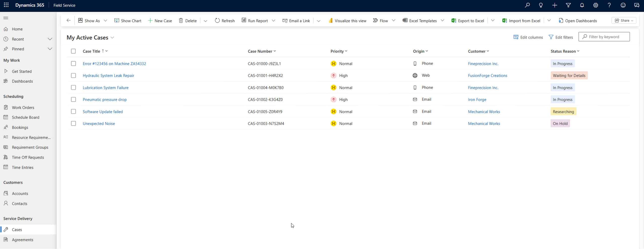The width and height of the screenshot is (644, 249).
Task: Click the lightbulb assistant icon
Action: click(541, 5)
